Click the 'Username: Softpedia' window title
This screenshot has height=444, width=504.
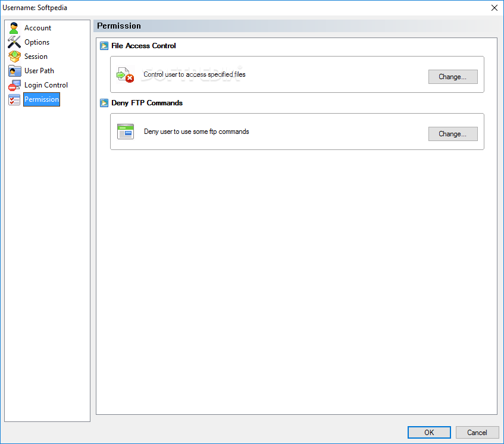pos(35,8)
